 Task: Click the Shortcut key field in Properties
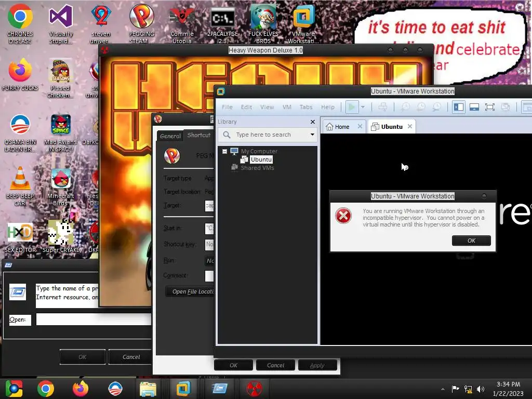coord(209,244)
